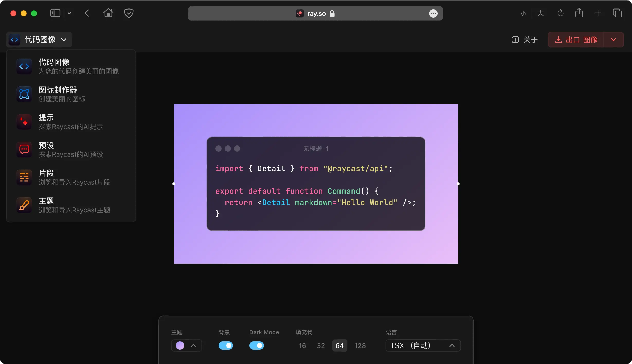The image size is (632, 364).
Task: Collapse the 代码图像 tool switcher dropdown
Action: tap(39, 40)
